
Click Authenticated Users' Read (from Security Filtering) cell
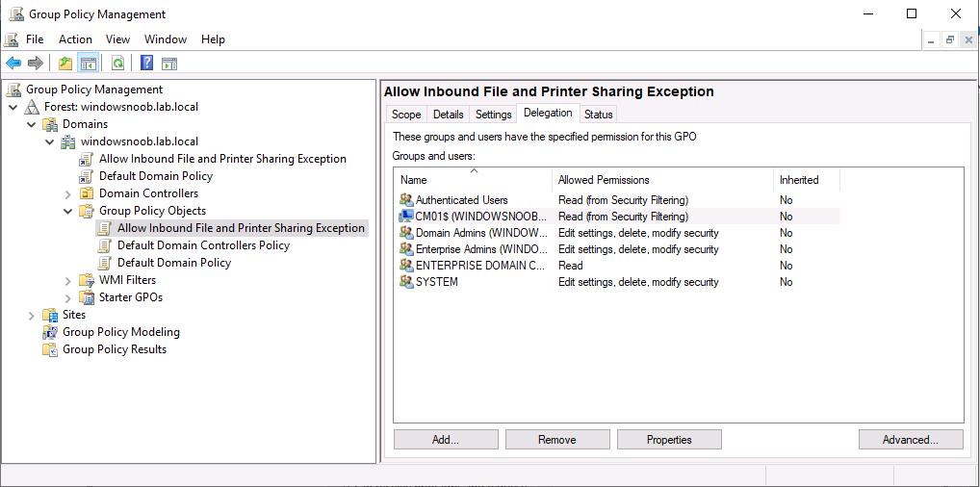623,200
